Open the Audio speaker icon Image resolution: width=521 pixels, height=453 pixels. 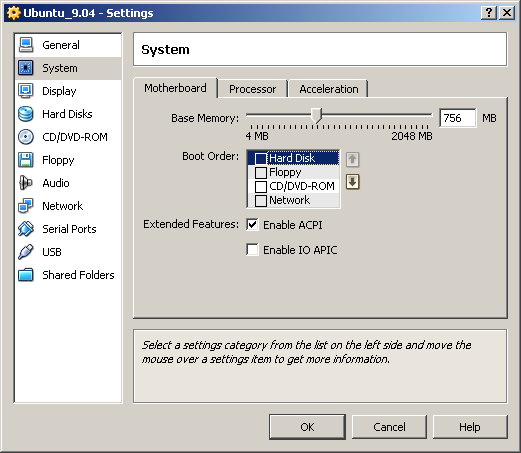coord(26,183)
